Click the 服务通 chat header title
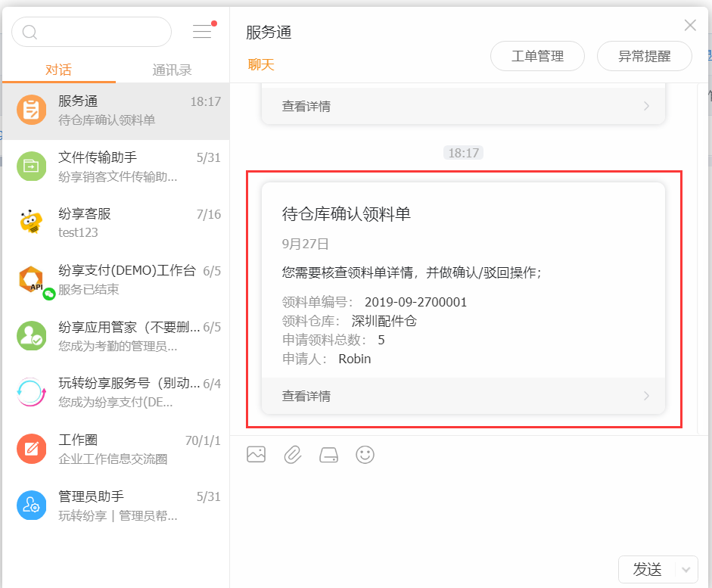 pos(269,33)
